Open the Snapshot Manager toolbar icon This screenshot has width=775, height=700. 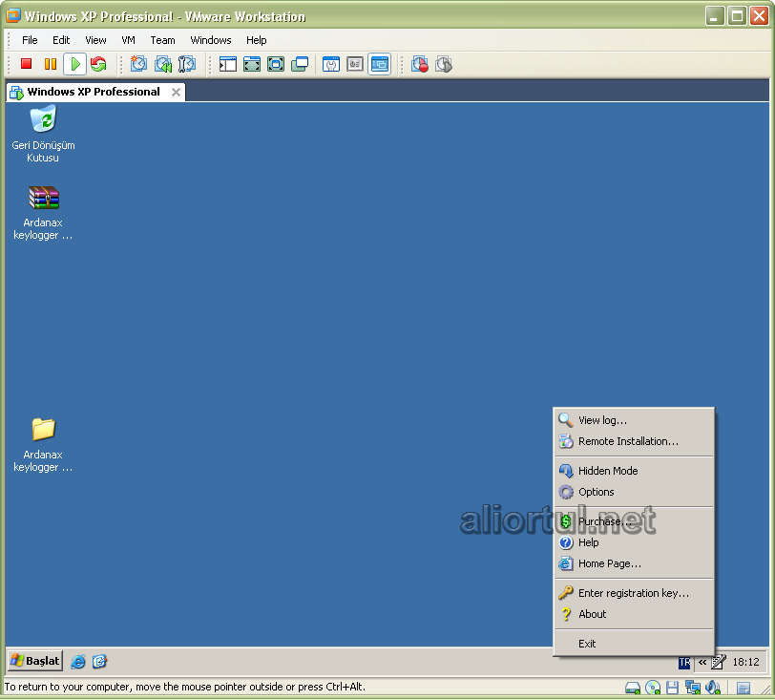187,64
